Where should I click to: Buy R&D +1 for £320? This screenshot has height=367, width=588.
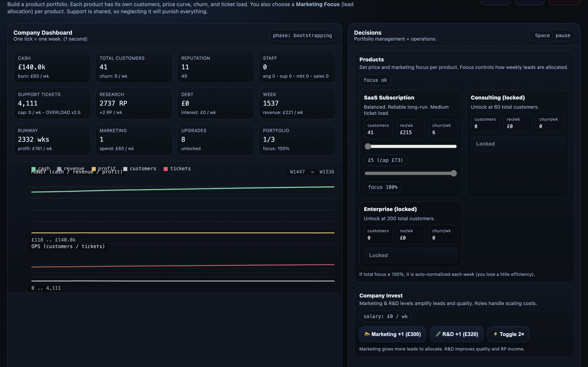coord(456,334)
